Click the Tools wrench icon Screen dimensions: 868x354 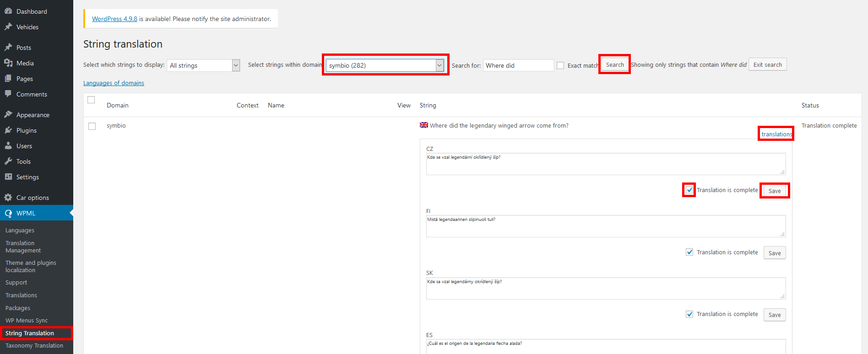click(x=8, y=161)
